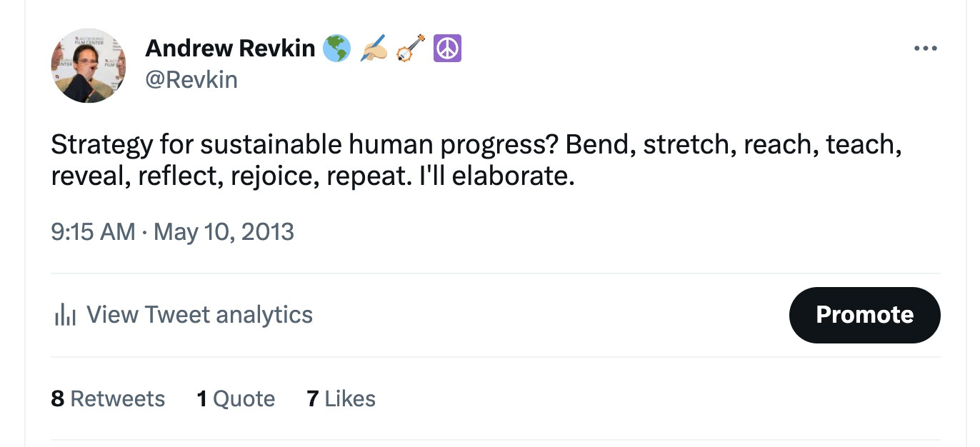
Task: Show the 8 Retweets list
Action: (x=108, y=398)
